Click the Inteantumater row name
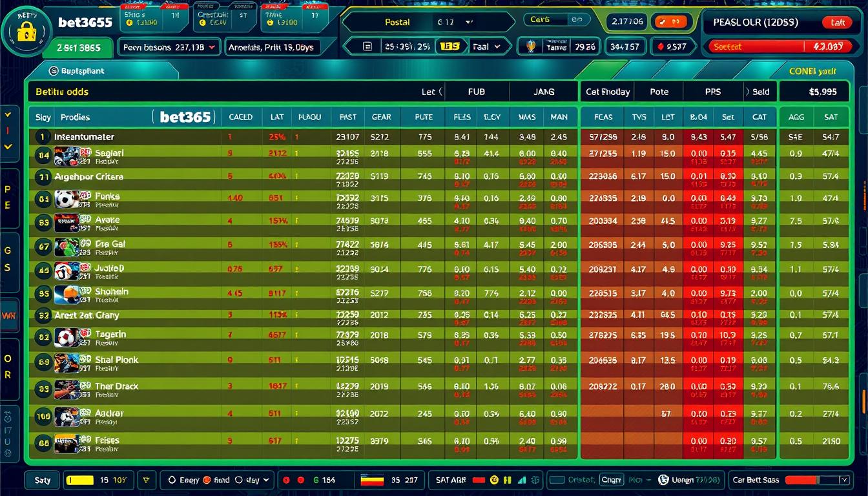Viewport: 868px width, 496px height. 84,137
